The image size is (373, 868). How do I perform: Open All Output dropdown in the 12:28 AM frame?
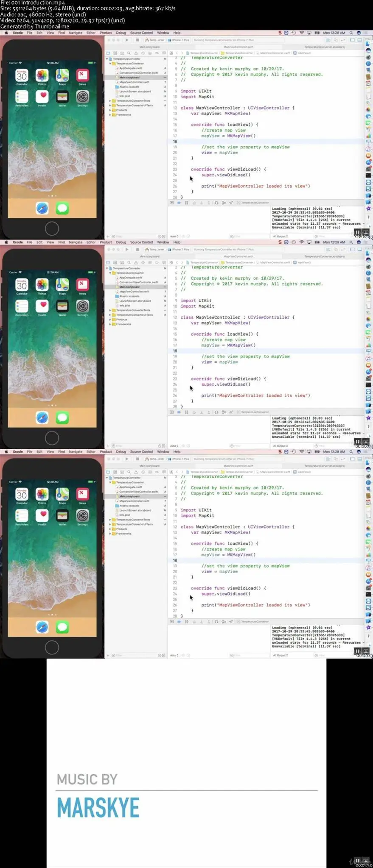pyautogui.click(x=280, y=236)
